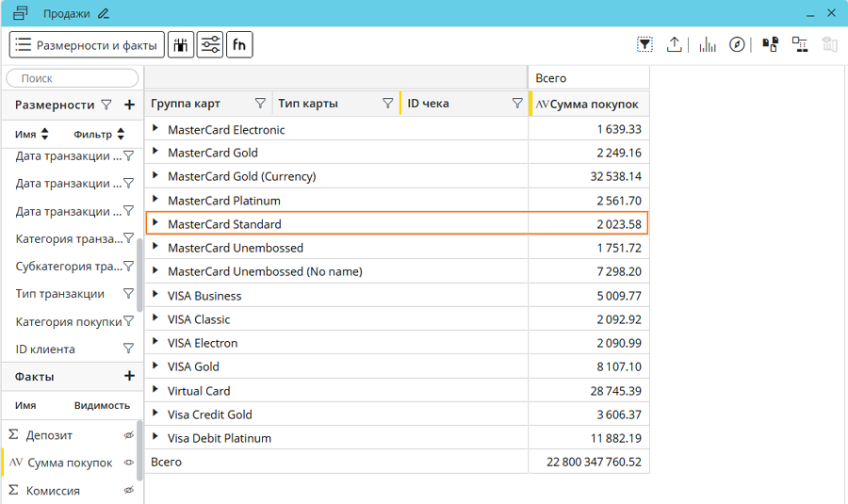Screen dimensions: 848x504
Task: Expand the VISA Business row
Action: tap(155, 295)
